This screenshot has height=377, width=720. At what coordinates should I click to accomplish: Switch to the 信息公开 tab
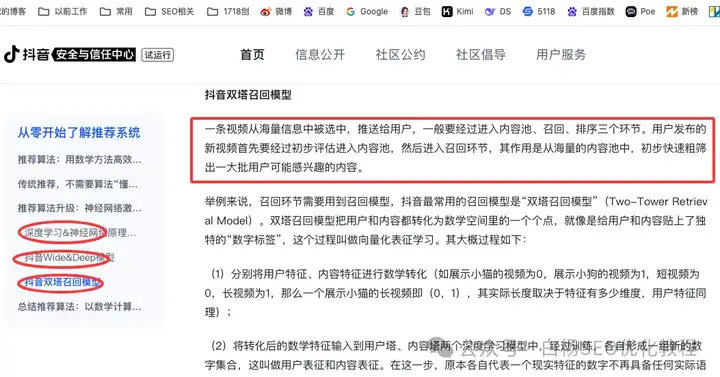320,55
